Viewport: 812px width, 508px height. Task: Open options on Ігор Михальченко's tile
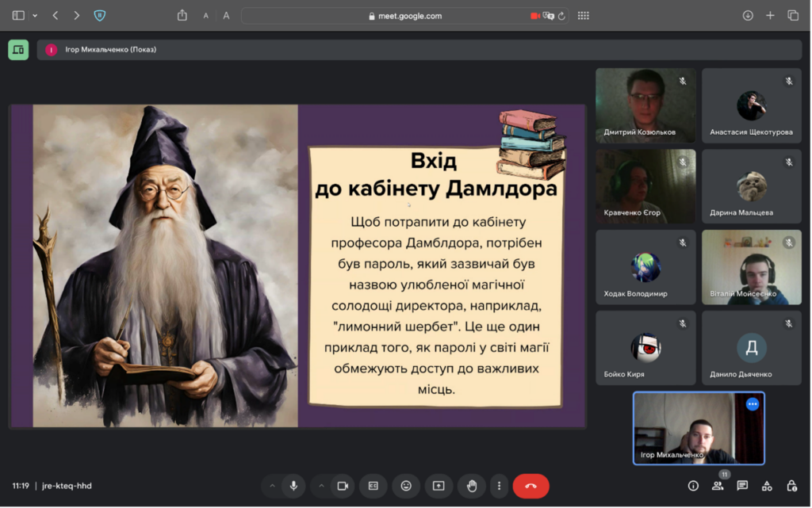click(753, 404)
